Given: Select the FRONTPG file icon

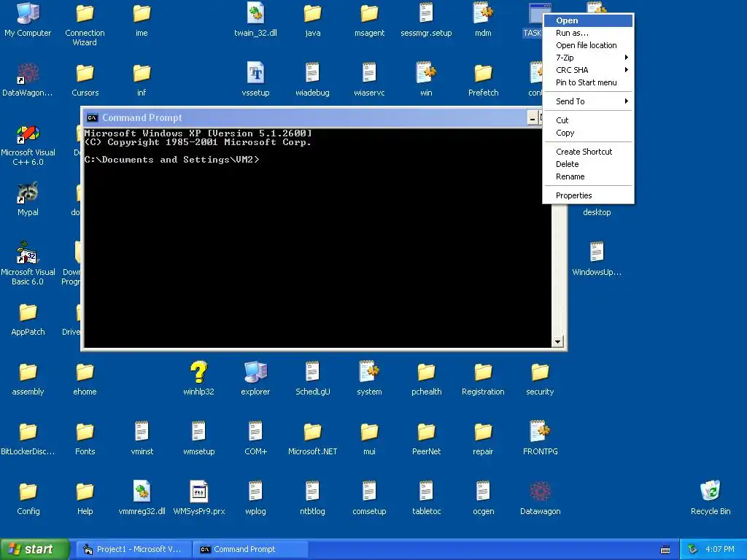Looking at the screenshot, I should (x=540, y=432).
